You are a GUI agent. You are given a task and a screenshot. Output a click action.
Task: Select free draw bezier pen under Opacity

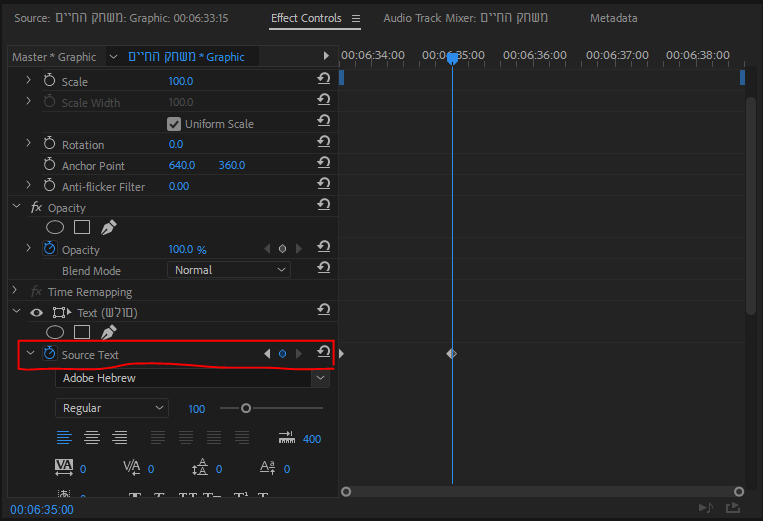[109, 227]
